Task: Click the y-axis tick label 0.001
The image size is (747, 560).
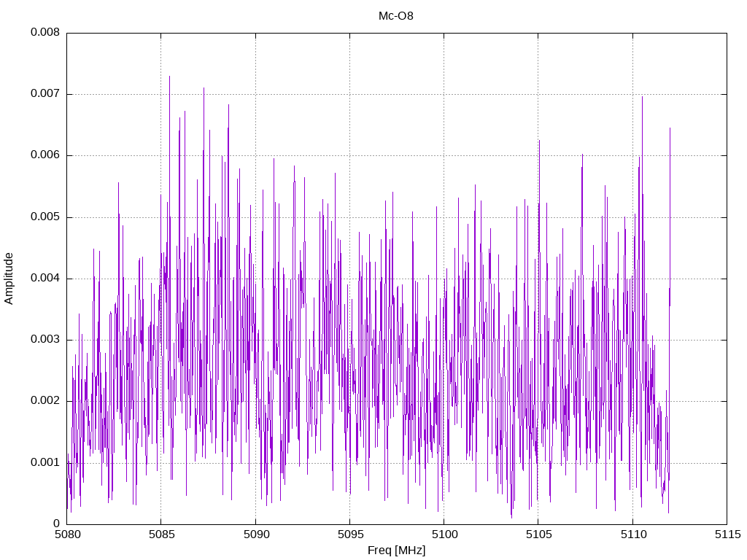Action: tap(45, 462)
